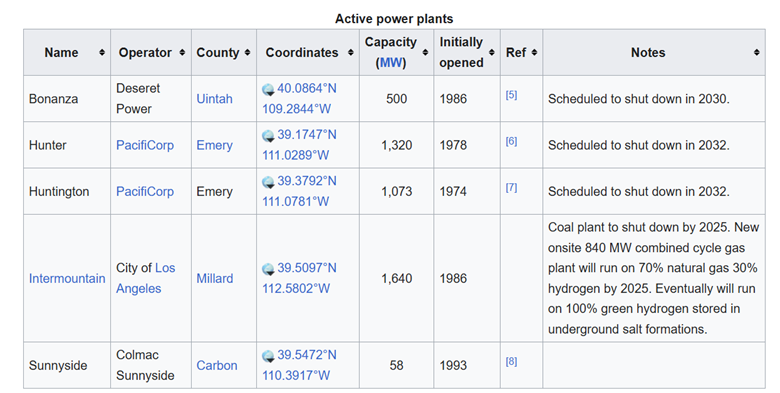Click globe icon beside Huntington coordinates
Screen dimensions: 780x393
268,183
